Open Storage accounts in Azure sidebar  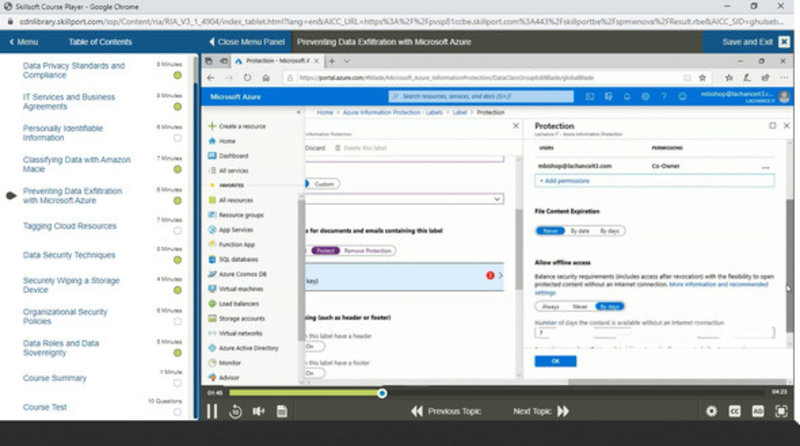237,318
